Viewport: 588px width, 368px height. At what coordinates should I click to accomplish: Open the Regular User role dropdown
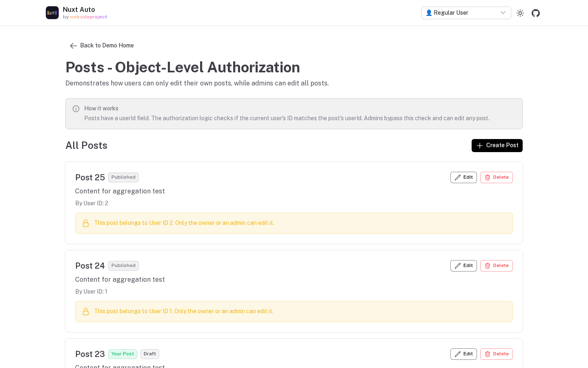coord(466,13)
